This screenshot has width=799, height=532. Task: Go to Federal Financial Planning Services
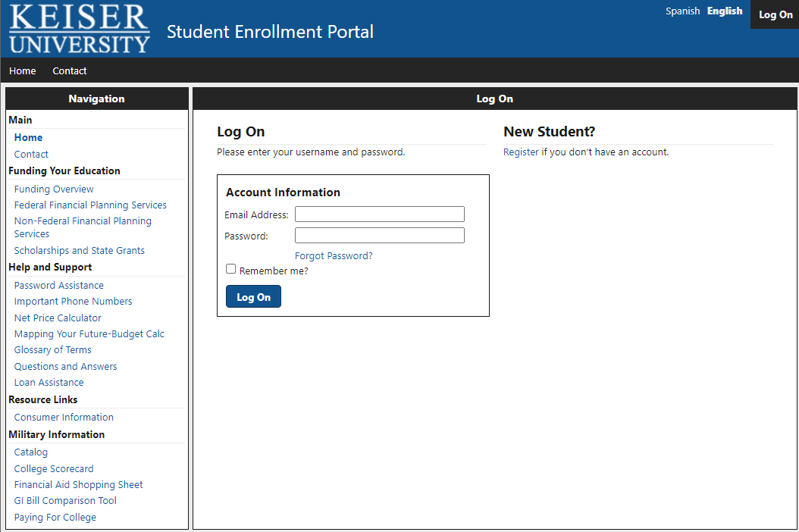(x=90, y=205)
